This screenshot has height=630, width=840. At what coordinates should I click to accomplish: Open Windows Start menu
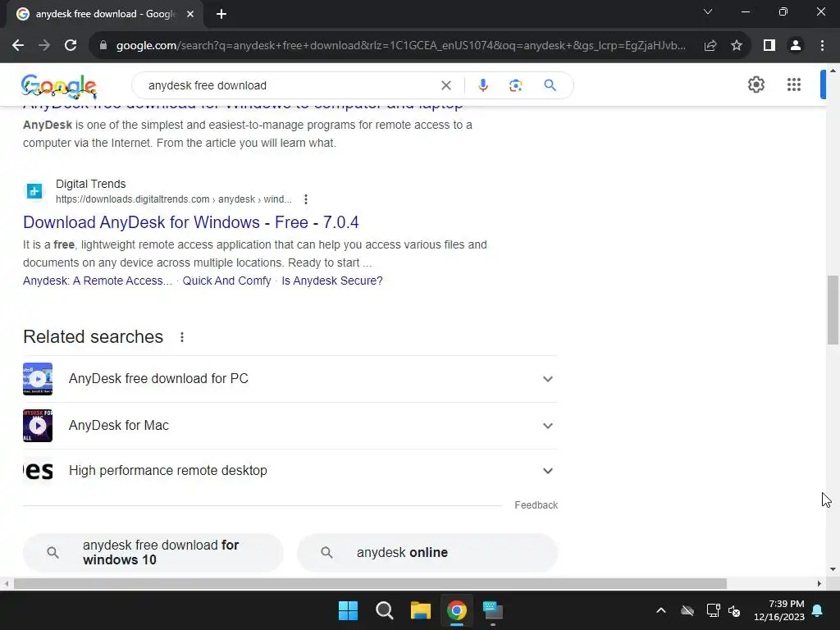point(348,610)
